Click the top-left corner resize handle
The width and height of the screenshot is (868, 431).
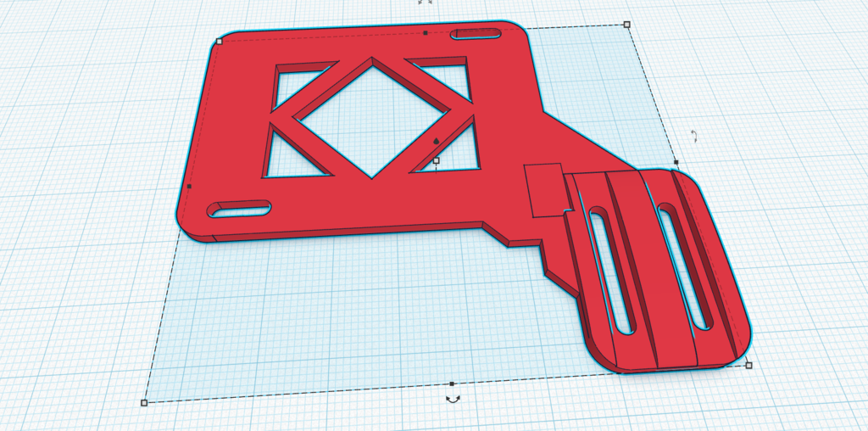pyautogui.click(x=220, y=41)
